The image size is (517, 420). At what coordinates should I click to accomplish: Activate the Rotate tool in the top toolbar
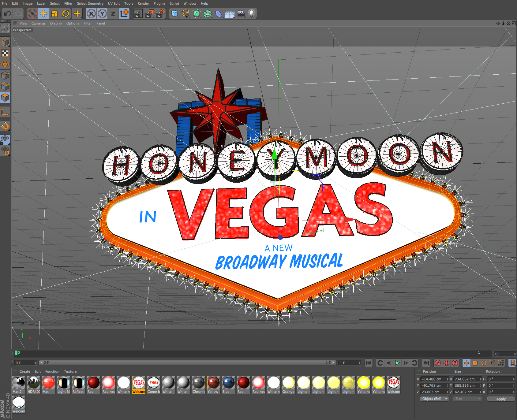66,13
